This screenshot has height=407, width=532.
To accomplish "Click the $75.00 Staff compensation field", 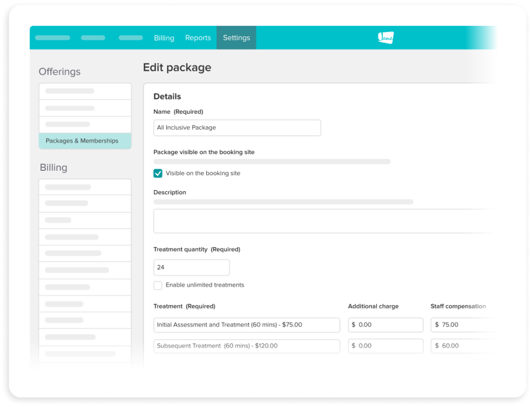I will [462, 324].
